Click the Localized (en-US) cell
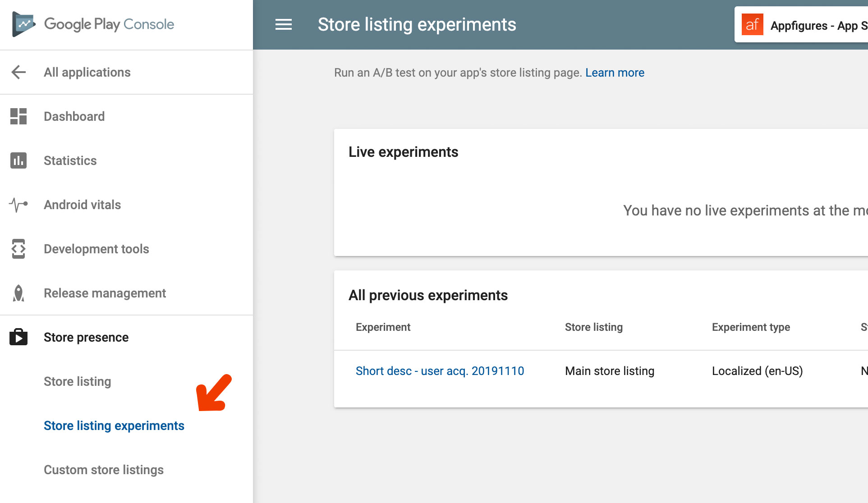 [757, 371]
